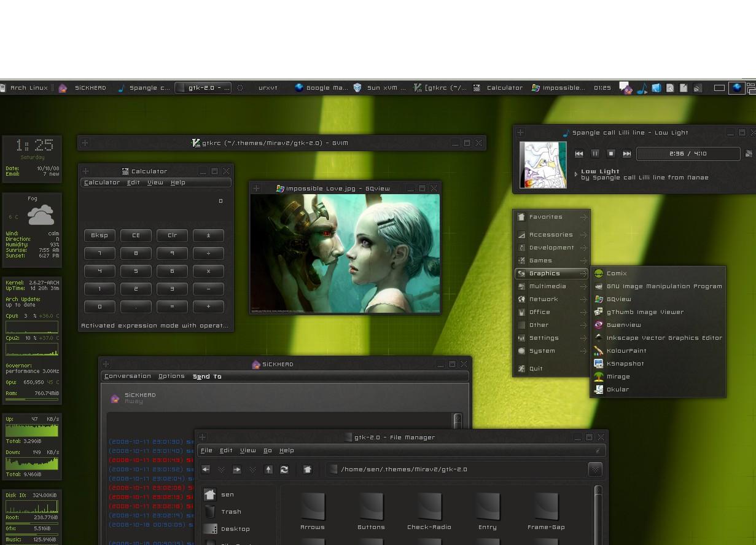Open the location history dropdown button
This screenshot has width=756, height=545.
coord(595,469)
